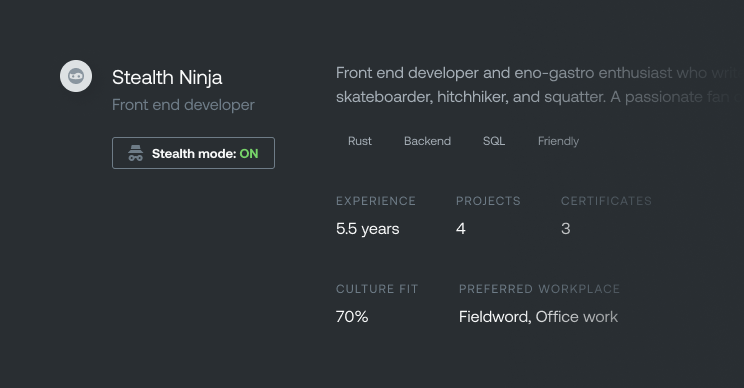
Task: Click the certificates count 3
Action: (566, 229)
